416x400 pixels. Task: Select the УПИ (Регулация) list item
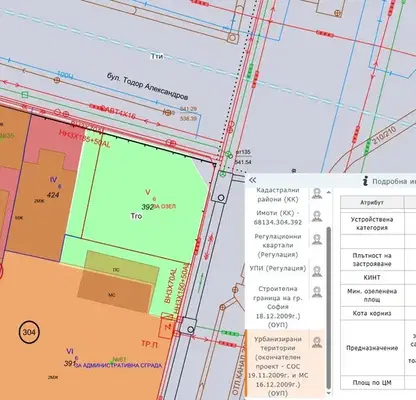click(x=277, y=268)
